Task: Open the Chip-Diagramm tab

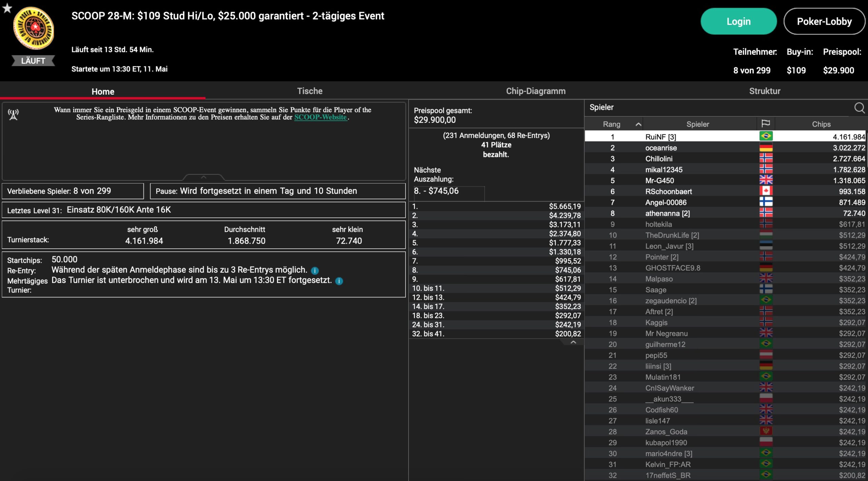Action: tap(535, 91)
